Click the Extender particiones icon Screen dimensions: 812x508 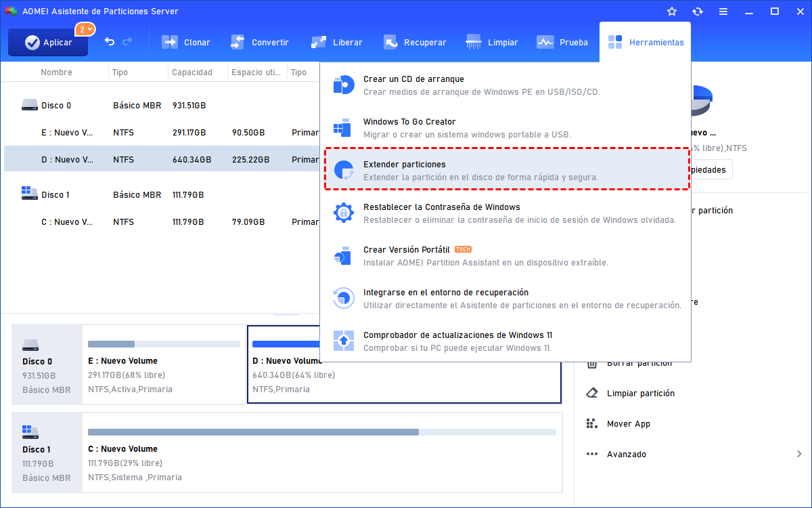(x=344, y=171)
